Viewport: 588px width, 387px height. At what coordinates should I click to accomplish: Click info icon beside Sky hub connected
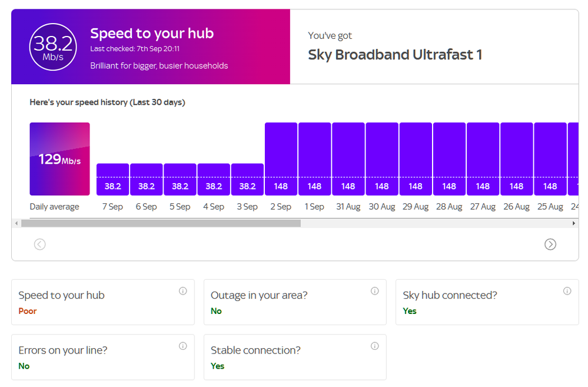pyautogui.click(x=567, y=291)
